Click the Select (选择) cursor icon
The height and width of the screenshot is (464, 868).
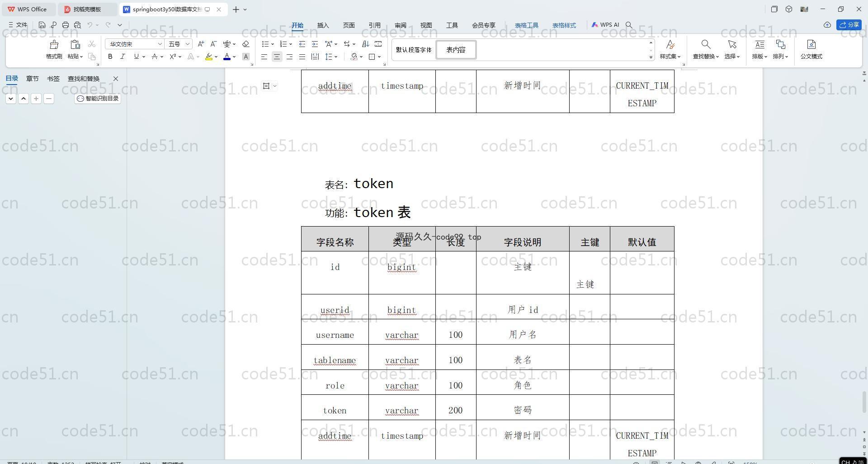point(732,44)
